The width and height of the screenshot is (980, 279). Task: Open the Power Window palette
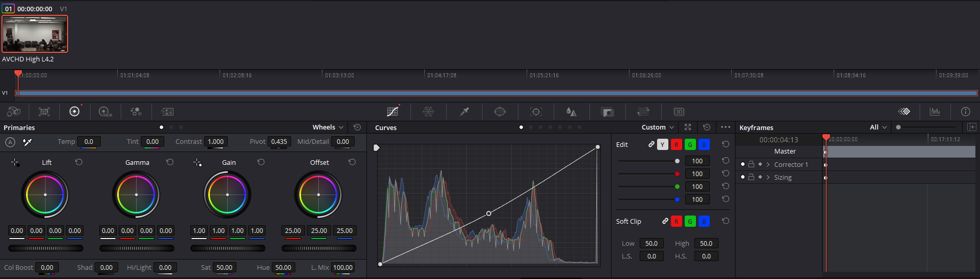499,112
